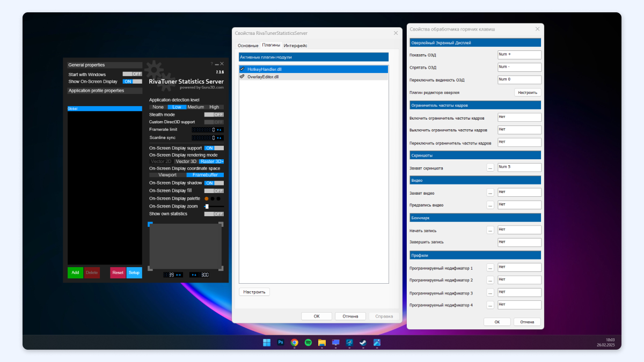Open Spotify from the taskbar

(x=308, y=342)
